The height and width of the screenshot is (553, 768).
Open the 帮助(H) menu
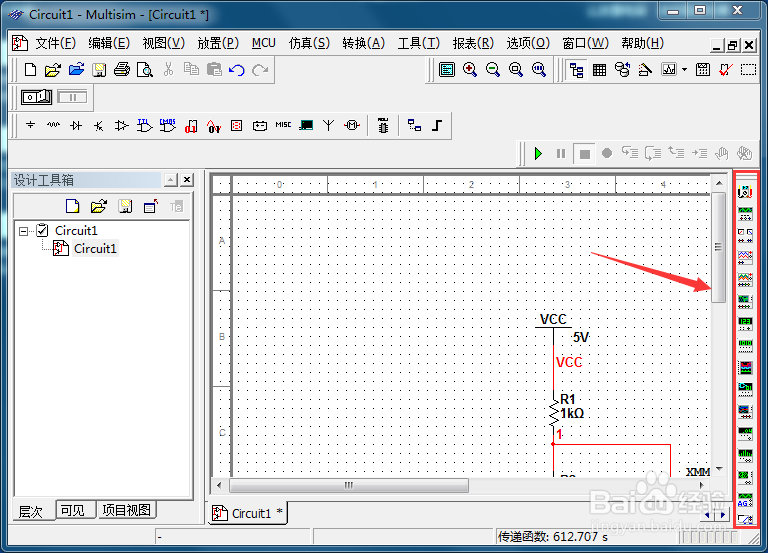coord(642,44)
